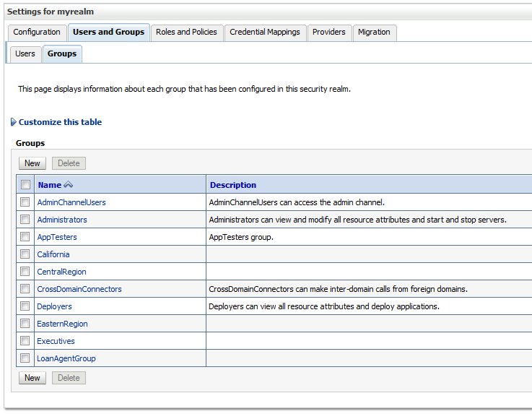532x414 pixels.
Task: Switch to the Users sub-tab
Action: pyautogui.click(x=25, y=53)
